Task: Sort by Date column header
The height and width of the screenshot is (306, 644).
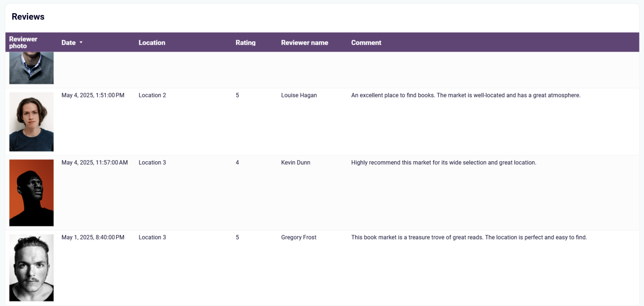Action: (68, 43)
